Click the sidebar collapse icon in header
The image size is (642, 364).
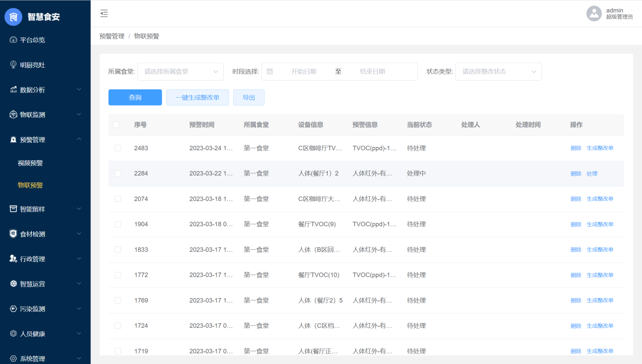(x=104, y=13)
